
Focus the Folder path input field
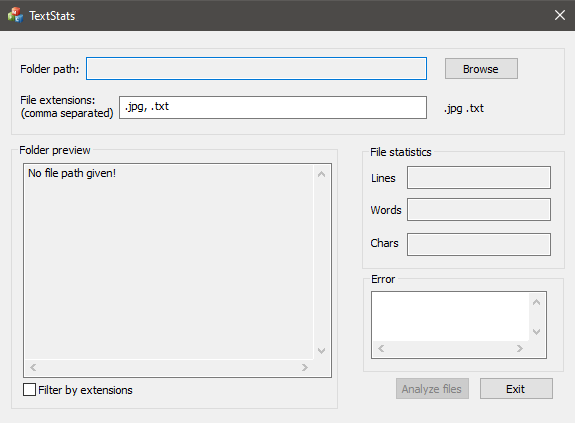coord(256,69)
